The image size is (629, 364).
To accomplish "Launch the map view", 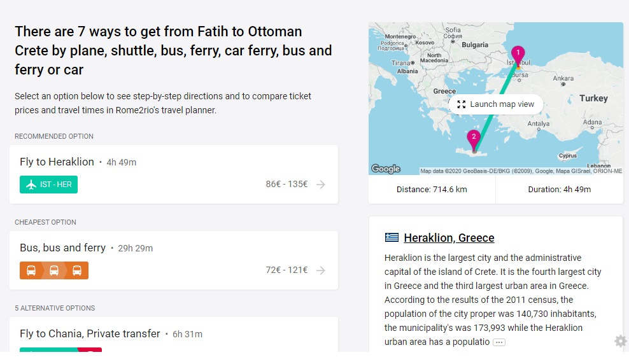I will tap(496, 104).
